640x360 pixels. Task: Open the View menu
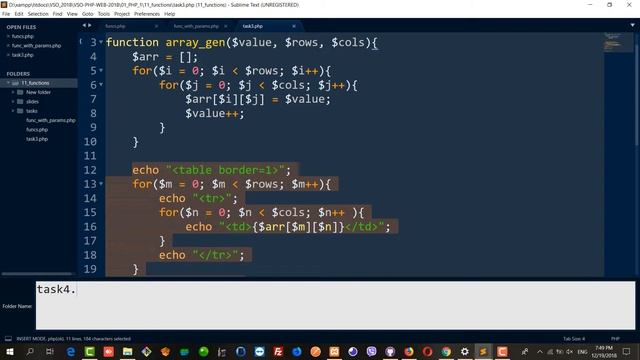(72, 14)
